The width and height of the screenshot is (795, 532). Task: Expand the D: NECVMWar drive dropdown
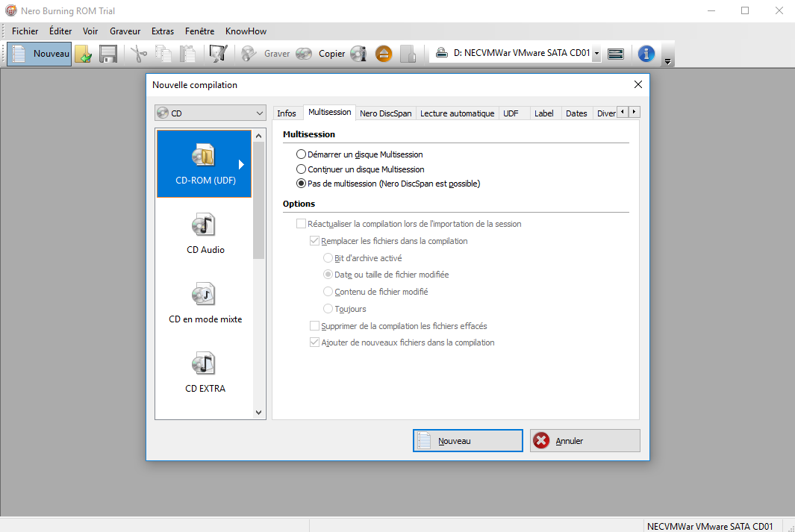[x=596, y=53]
